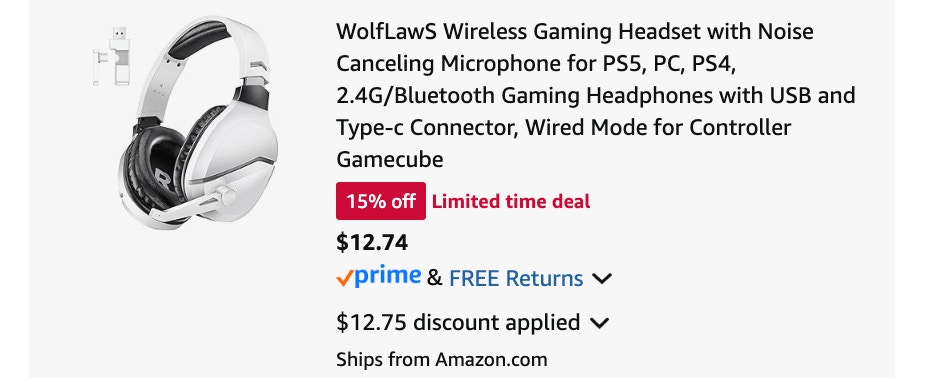This screenshot has width=946, height=378.
Task: Click the USB dongle picture in product image
Action: (113, 56)
